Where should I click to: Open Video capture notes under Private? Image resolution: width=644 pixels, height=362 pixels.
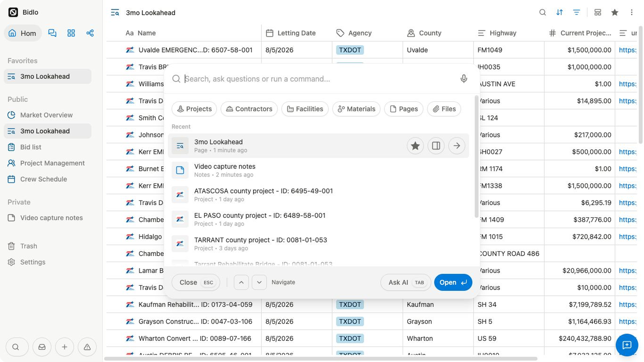[48, 218]
